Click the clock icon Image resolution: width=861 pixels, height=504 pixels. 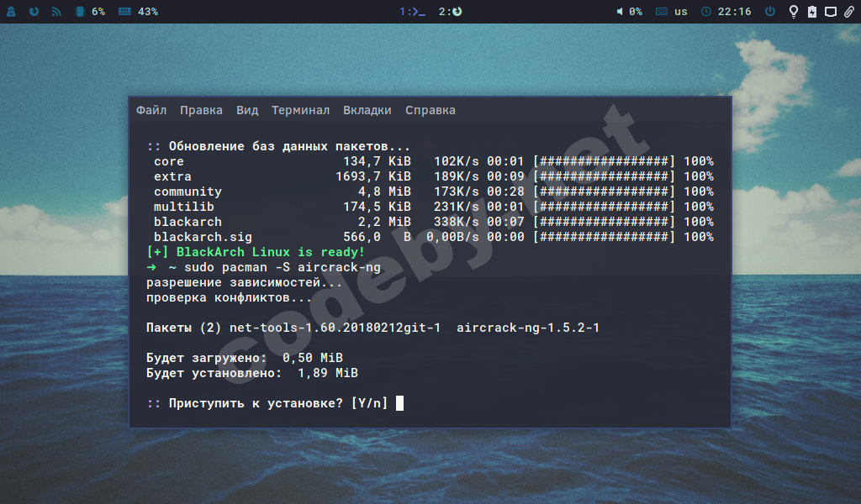click(x=706, y=12)
